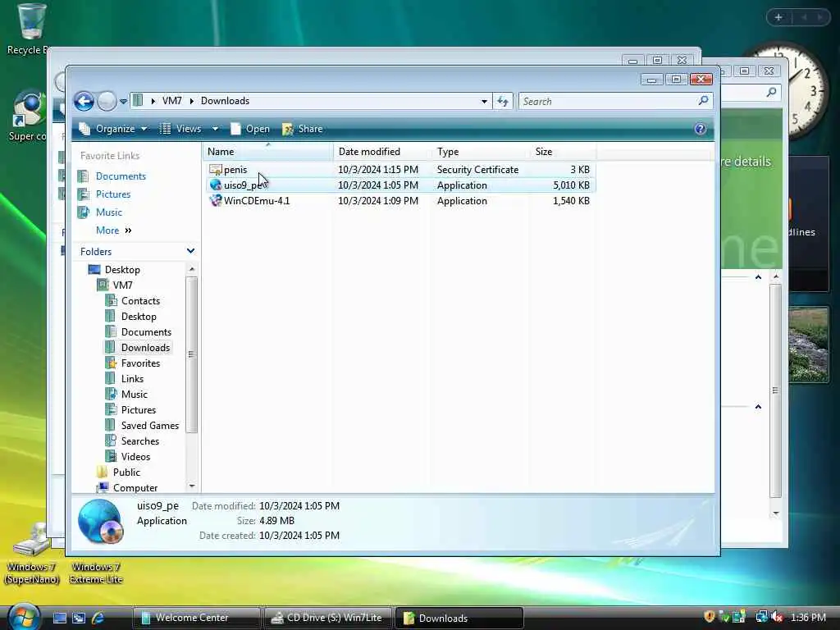The image size is (840, 630).
Task: Click the folder tree scroll down arrow
Action: [x=192, y=486]
